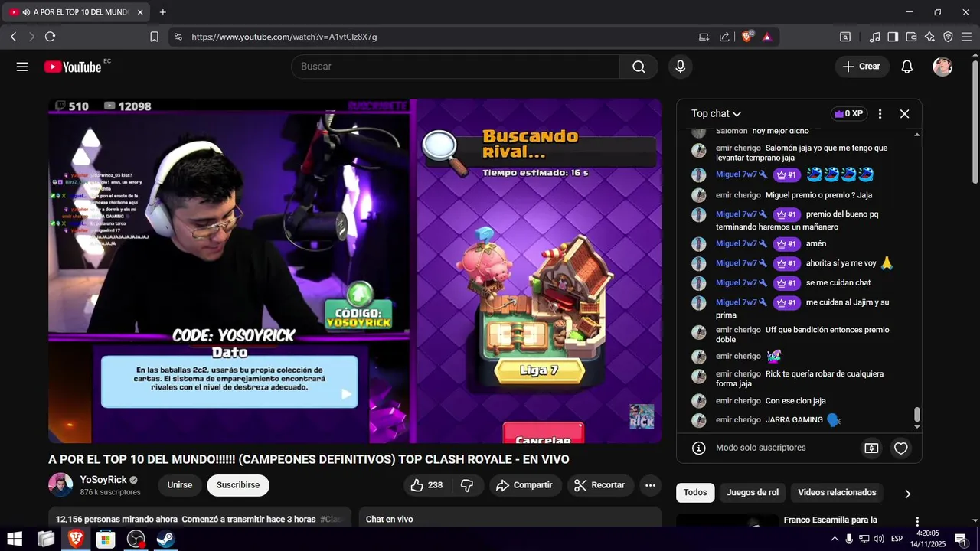980x551 pixels.
Task: Open the Brave playlist music icon
Action: pyautogui.click(x=874, y=37)
